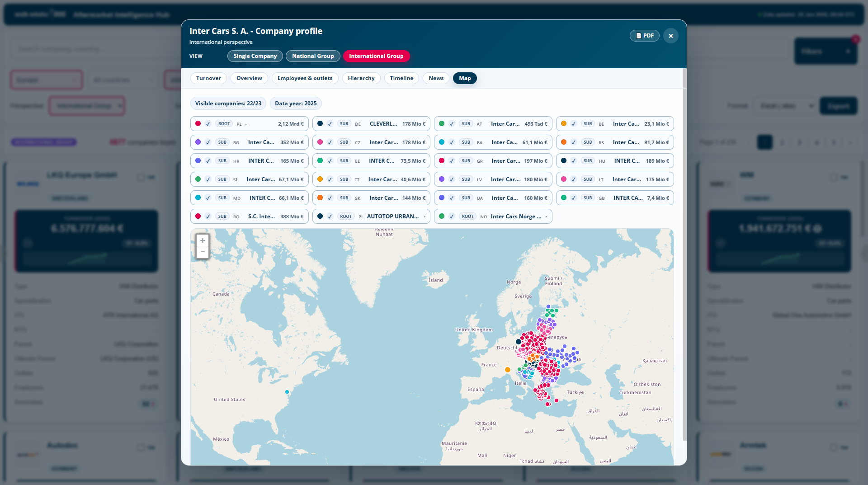Toggle visibility check for BE 23,1 Mio € subsidiary
868x485 pixels.
pyautogui.click(x=574, y=124)
